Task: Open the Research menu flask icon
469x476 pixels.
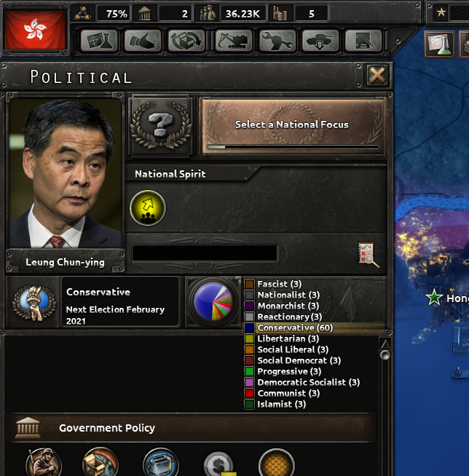Action: (99, 41)
